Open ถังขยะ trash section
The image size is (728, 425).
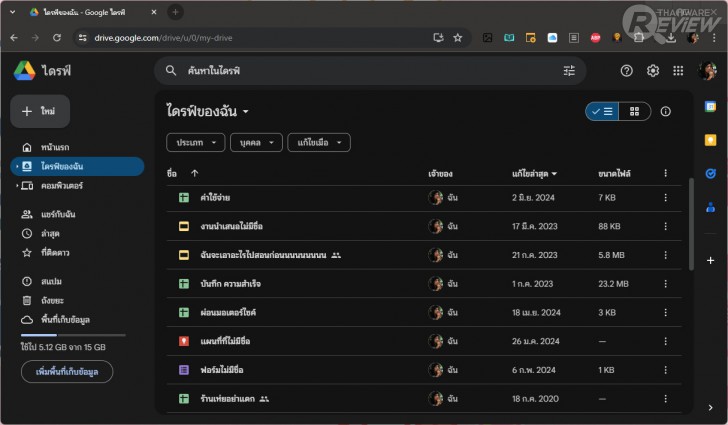coord(52,300)
